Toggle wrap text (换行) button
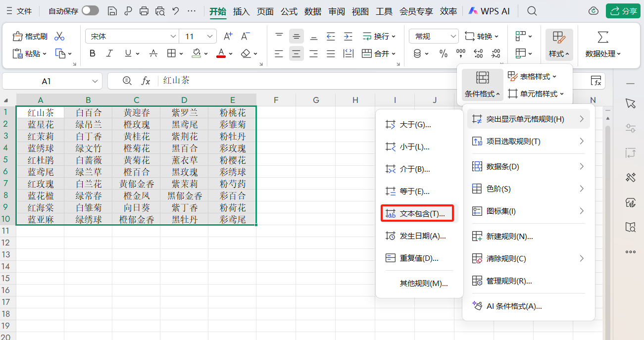 click(379, 36)
